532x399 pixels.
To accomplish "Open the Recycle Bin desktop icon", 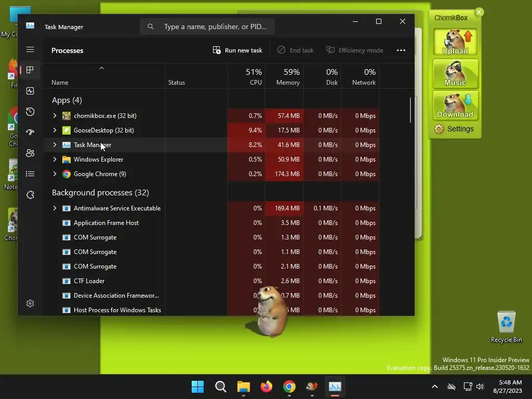I will point(506,327).
